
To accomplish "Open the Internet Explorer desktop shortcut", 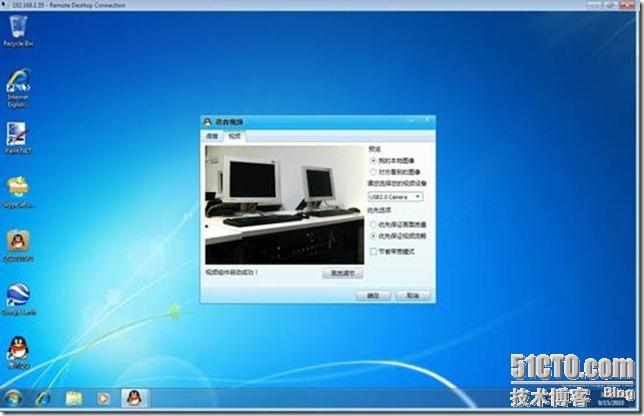I will (18, 88).
